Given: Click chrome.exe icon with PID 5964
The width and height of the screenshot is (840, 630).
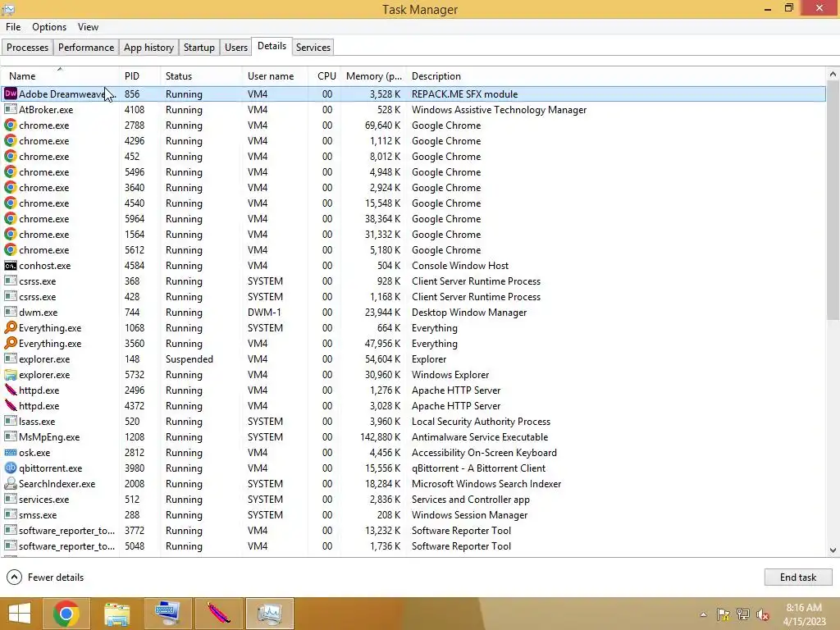Looking at the screenshot, I should [10, 218].
